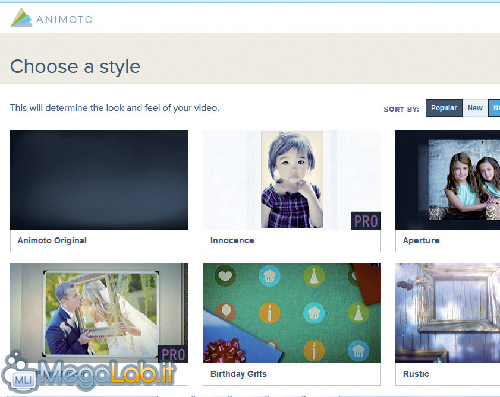Sort styles by New

[475, 108]
